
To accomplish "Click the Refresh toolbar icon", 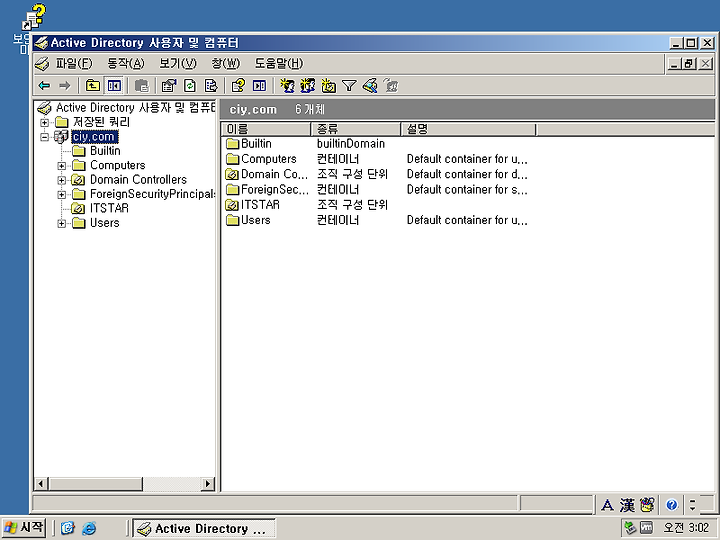I will [190, 85].
